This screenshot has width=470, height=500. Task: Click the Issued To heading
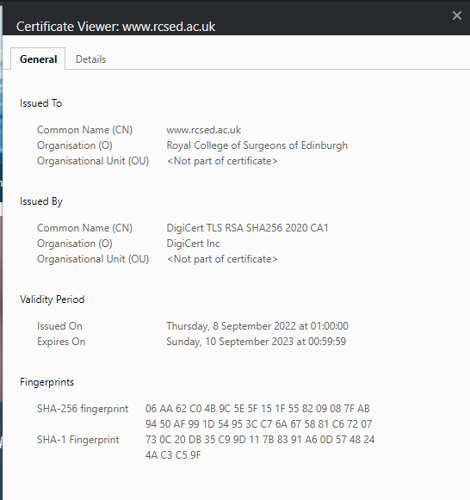41,103
